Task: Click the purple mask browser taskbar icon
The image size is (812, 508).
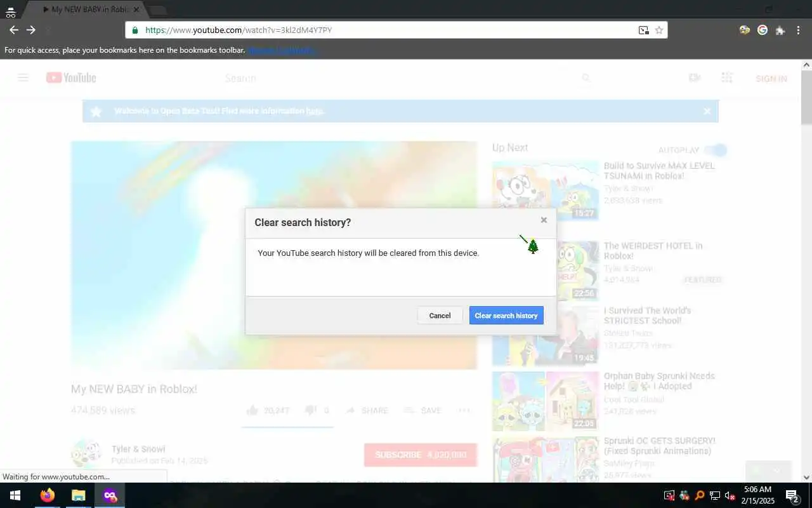Action: coord(110,495)
